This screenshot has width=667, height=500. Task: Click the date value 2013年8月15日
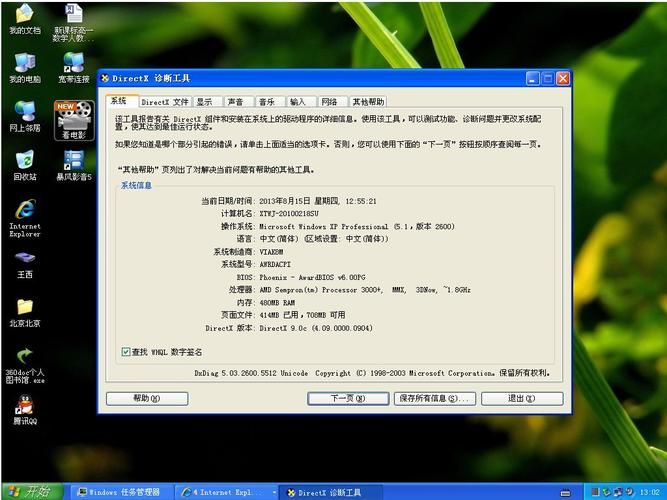[285, 201]
